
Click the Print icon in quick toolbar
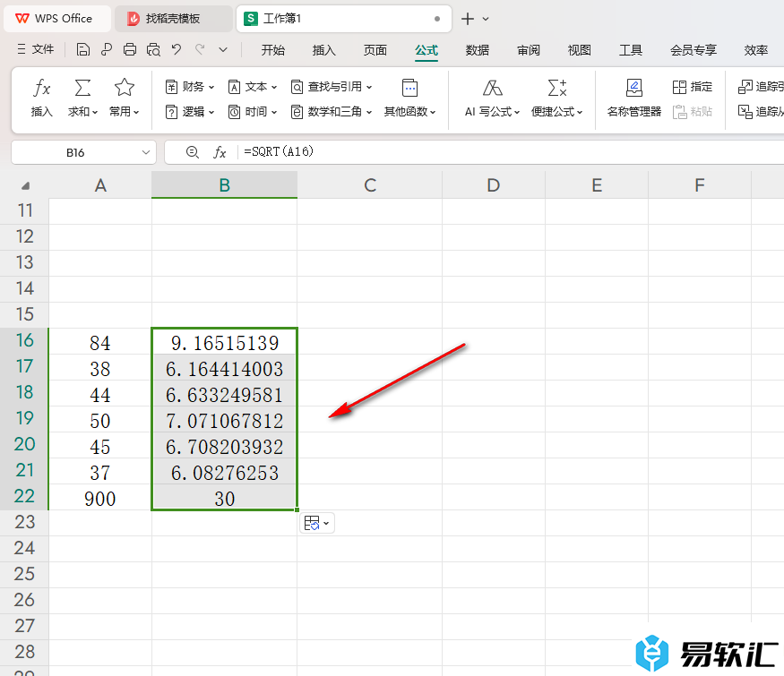130,49
